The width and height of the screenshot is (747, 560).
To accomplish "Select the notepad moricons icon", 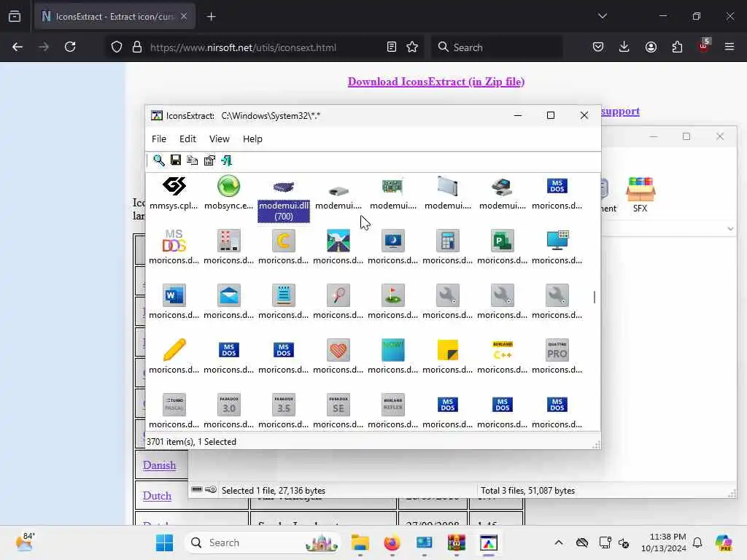I will click(284, 301).
